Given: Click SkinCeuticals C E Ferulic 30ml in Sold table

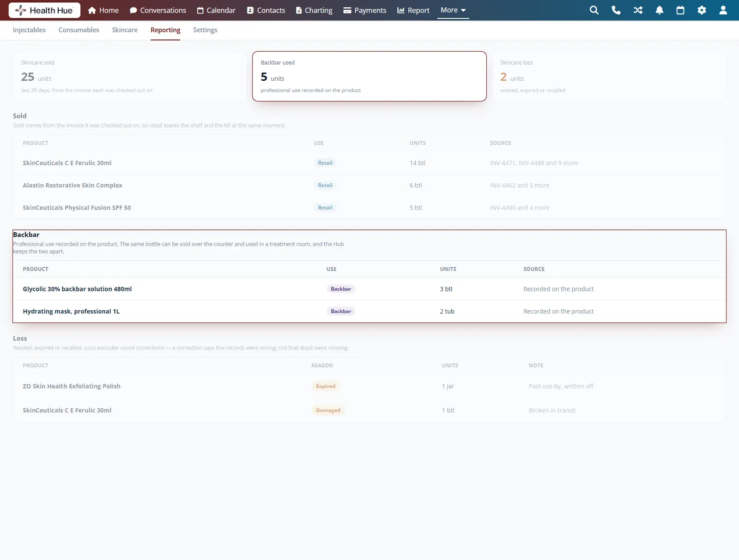Looking at the screenshot, I should tap(67, 163).
